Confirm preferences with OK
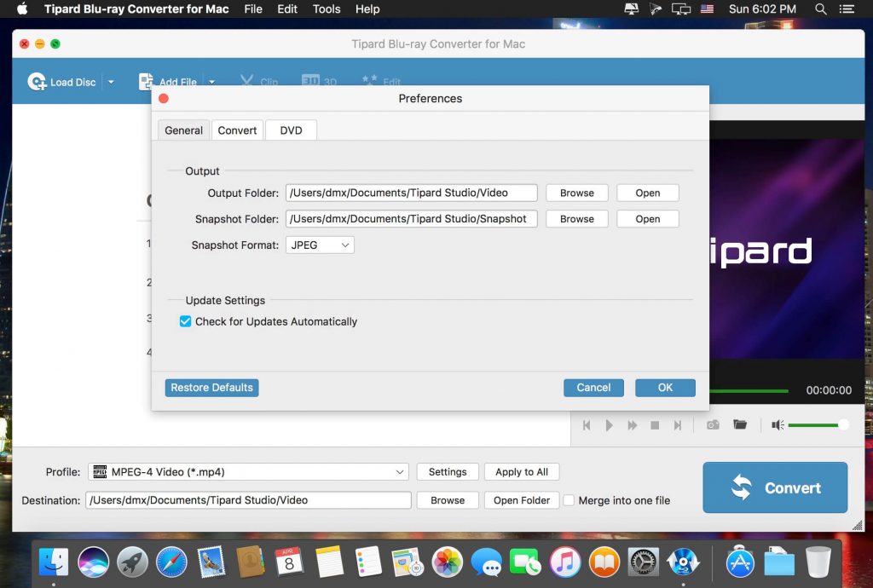The width and height of the screenshot is (873, 588). click(x=665, y=387)
